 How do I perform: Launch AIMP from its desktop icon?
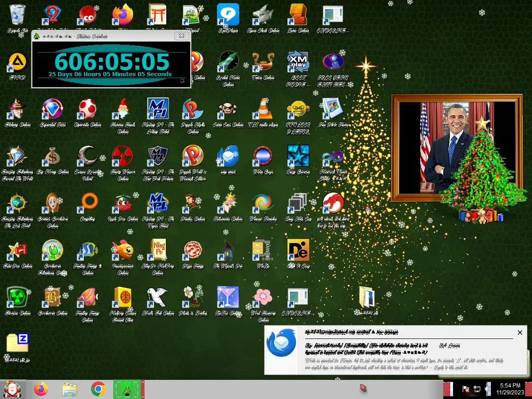coord(17,62)
